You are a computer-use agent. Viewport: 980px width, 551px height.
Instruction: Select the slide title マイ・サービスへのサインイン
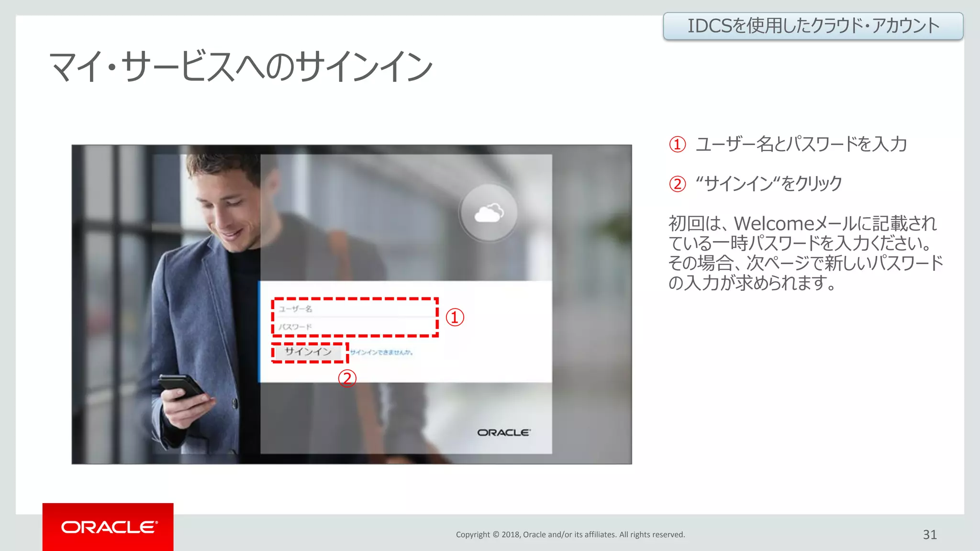241,67
